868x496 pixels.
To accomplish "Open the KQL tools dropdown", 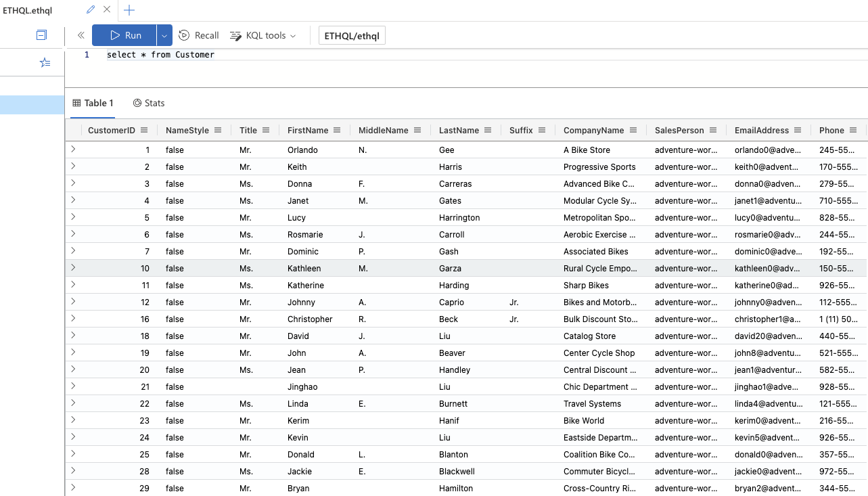I will tap(263, 35).
